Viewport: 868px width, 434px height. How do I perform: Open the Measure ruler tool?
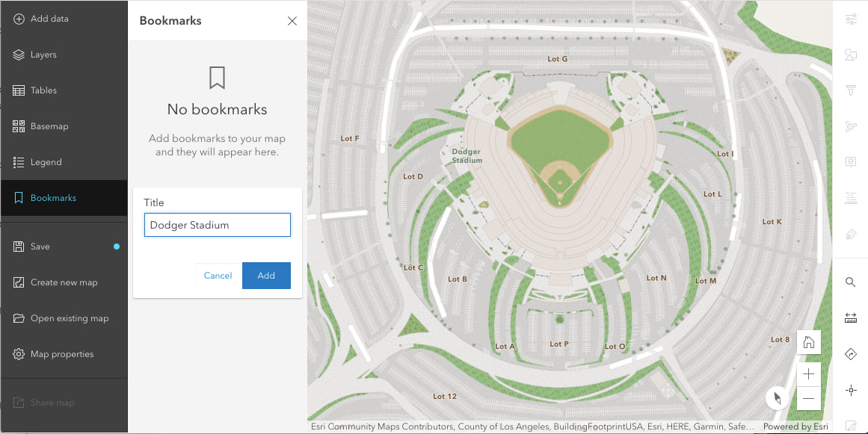tap(850, 318)
